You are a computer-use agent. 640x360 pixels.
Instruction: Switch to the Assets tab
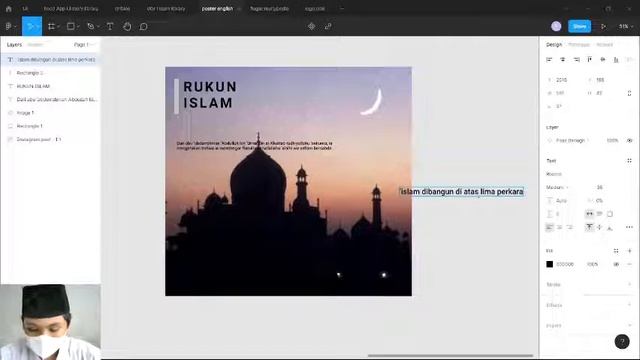point(35,44)
